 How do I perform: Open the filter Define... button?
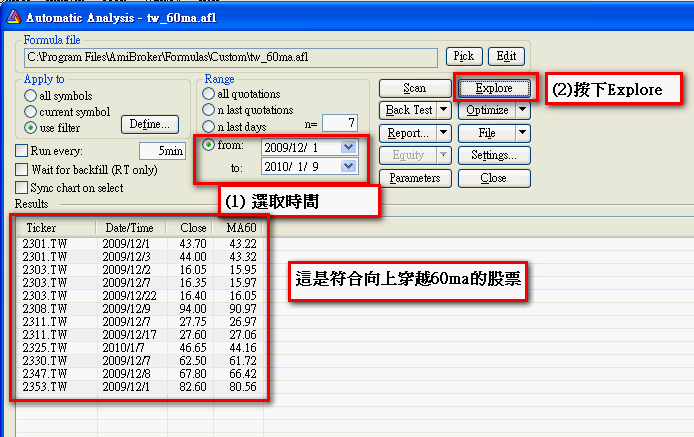tap(150, 124)
